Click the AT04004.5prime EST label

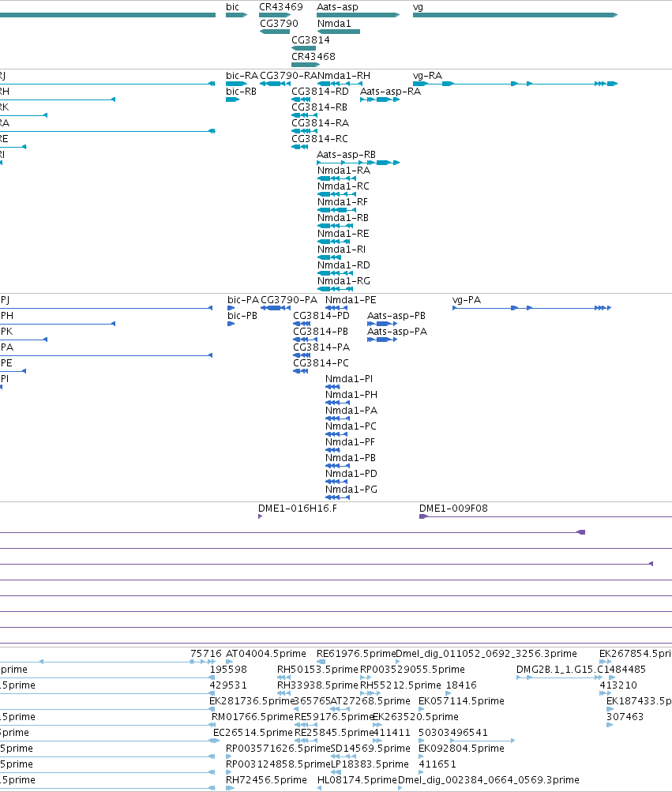click(266, 654)
